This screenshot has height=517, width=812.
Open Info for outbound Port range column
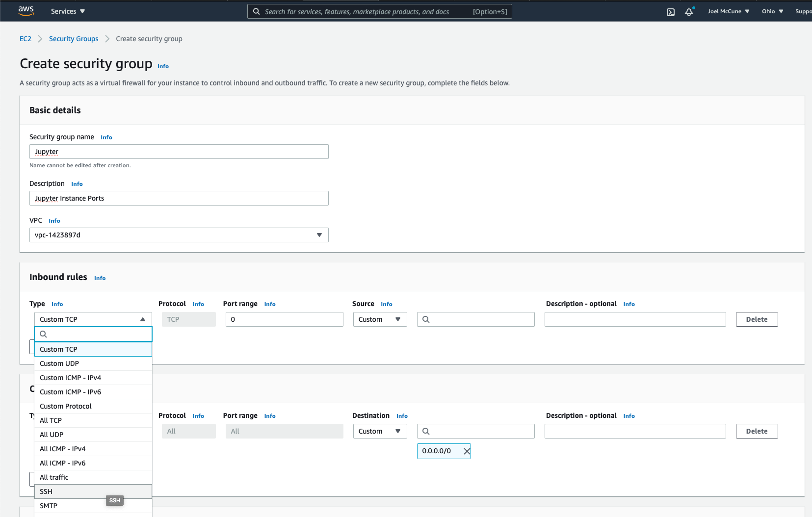click(x=270, y=416)
